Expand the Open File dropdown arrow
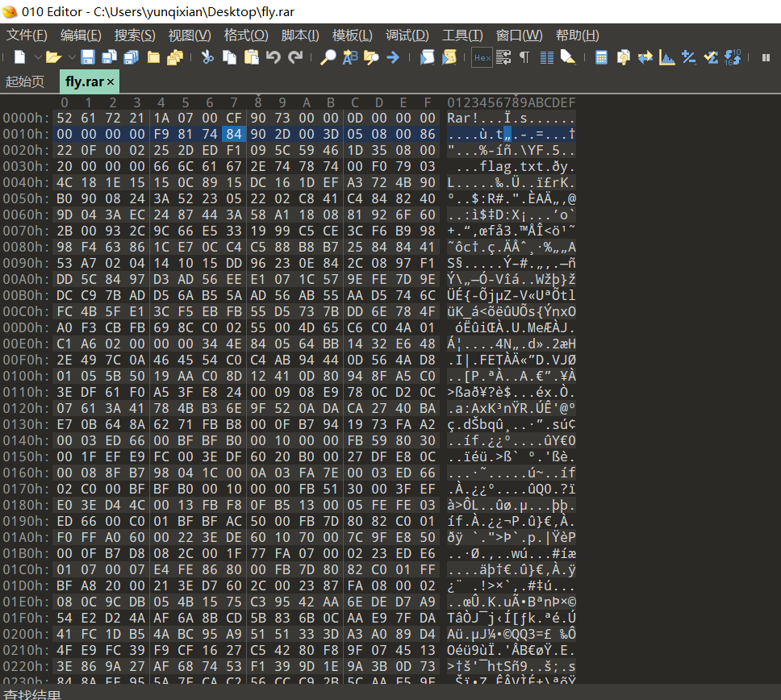781x700 pixels. pyautogui.click(x=72, y=58)
